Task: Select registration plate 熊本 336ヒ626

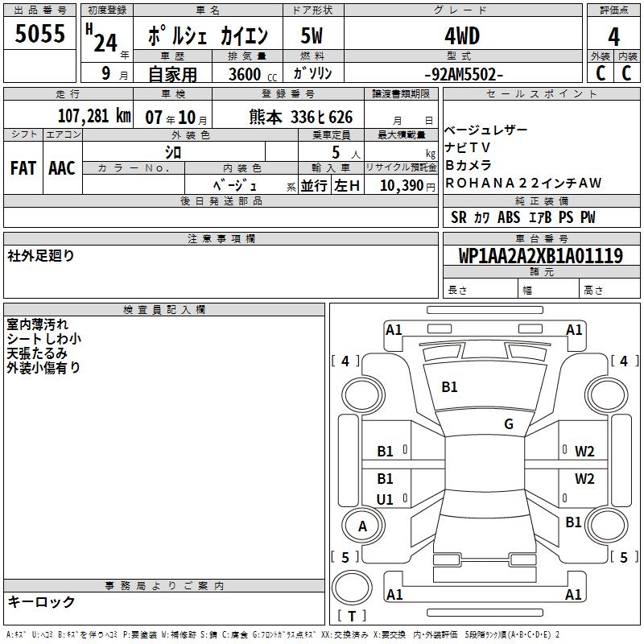Action: point(300,118)
